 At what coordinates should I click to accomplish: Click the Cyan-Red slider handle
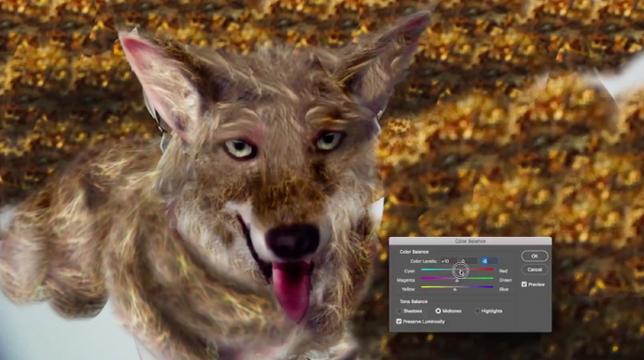(x=460, y=272)
